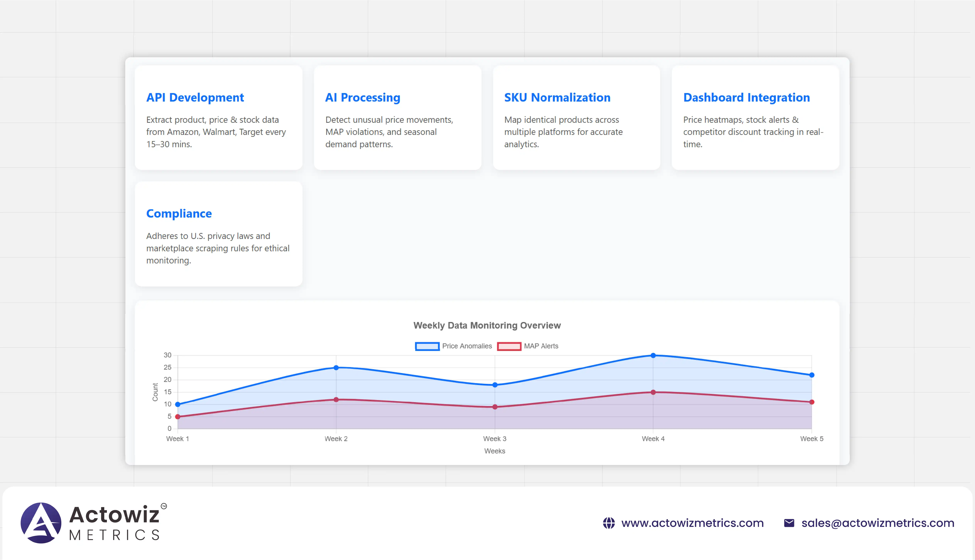Click the Week 5 MAP Alerts data point
This screenshot has width=975, height=560.
812,402
